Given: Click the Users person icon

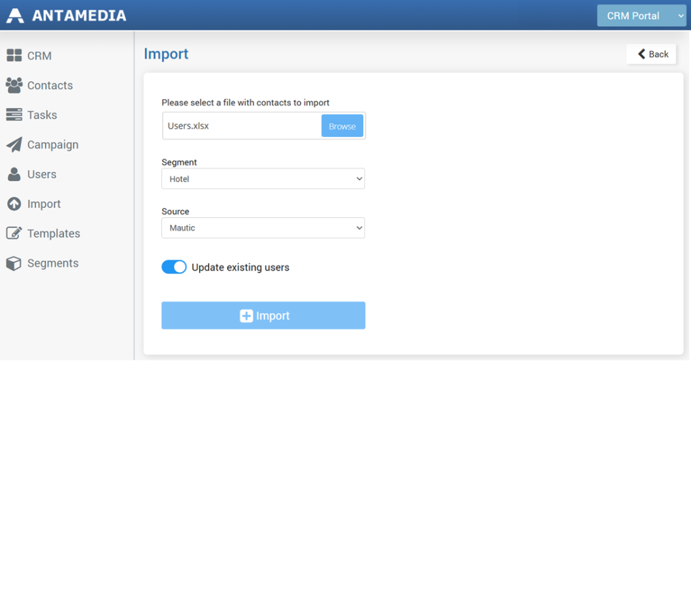Looking at the screenshot, I should pos(14,174).
